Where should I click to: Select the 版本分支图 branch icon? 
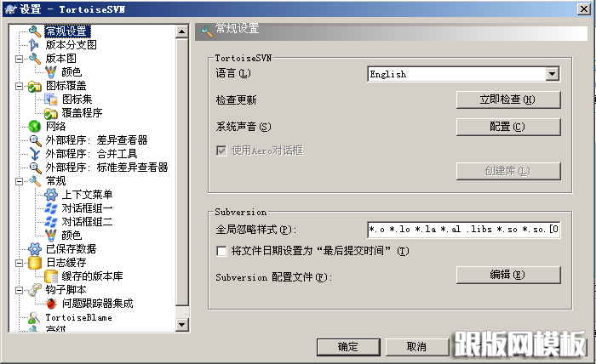[34, 45]
